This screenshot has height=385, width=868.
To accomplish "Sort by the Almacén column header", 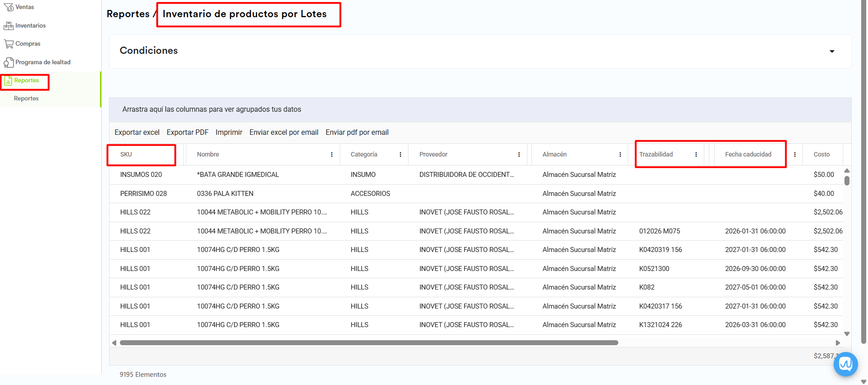I will coord(555,155).
